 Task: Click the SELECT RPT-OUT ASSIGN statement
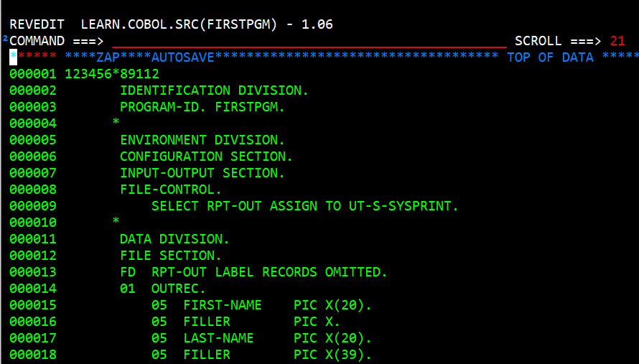tap(304, 206)
